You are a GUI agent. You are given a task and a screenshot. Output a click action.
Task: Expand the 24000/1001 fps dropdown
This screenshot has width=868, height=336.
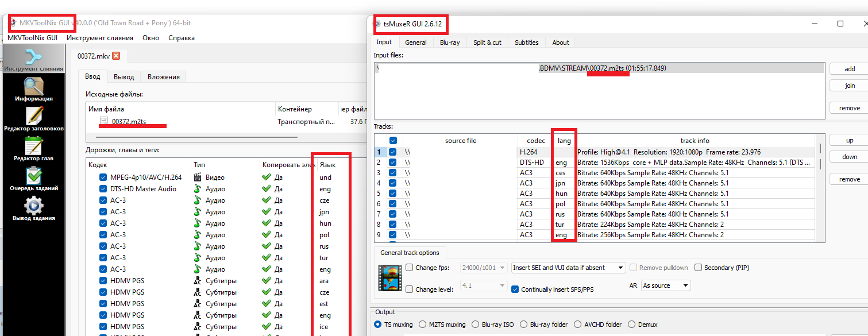click(x=483, y=268)
